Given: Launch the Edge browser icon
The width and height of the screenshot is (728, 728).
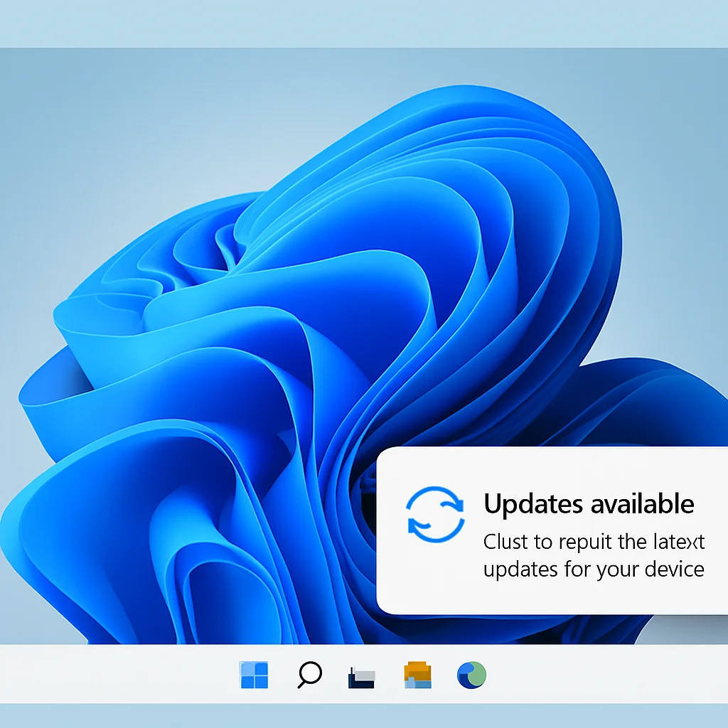Looking at the screenshot, I should coord(471,675).
